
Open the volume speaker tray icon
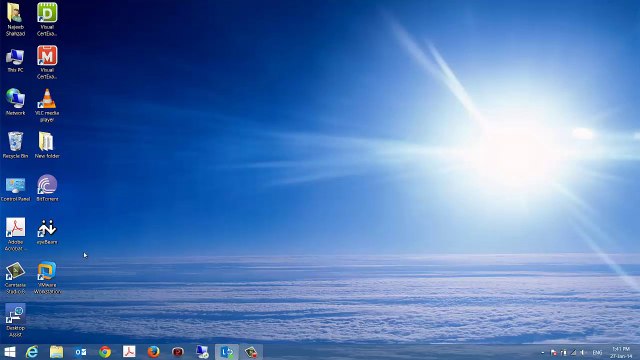point(583,353)
